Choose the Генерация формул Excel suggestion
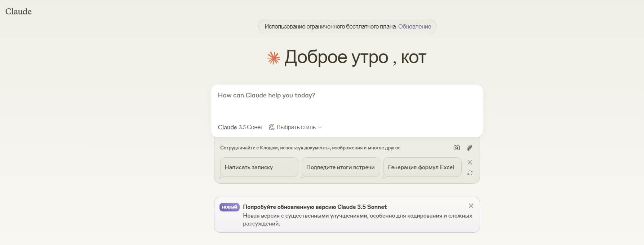Screen dimensions: 644x245 coord(422,167)
